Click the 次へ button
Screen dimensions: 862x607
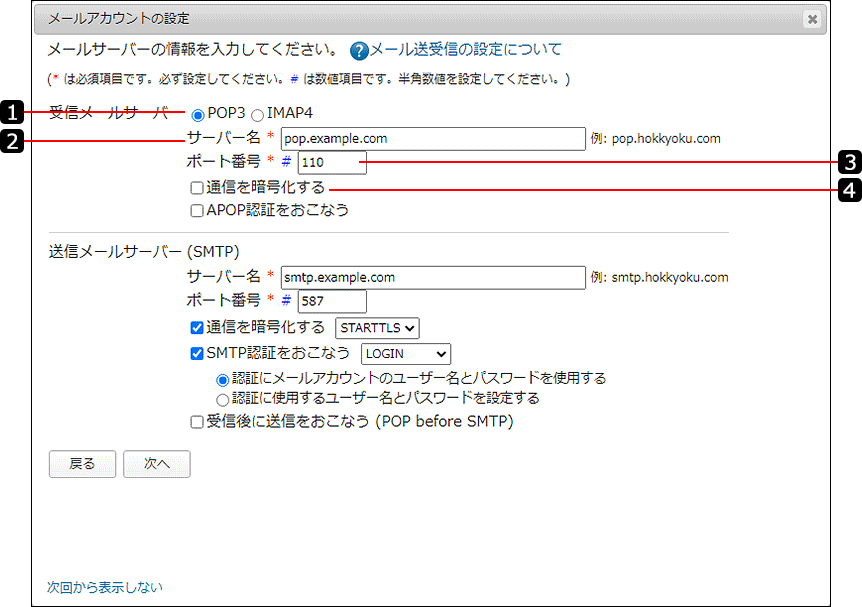157,464
